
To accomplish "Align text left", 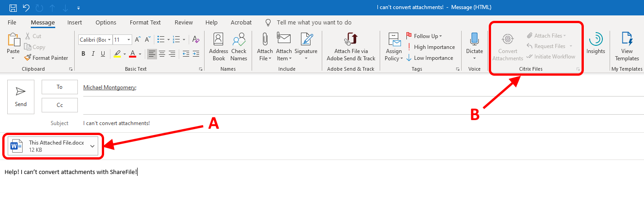I will 152,54.
